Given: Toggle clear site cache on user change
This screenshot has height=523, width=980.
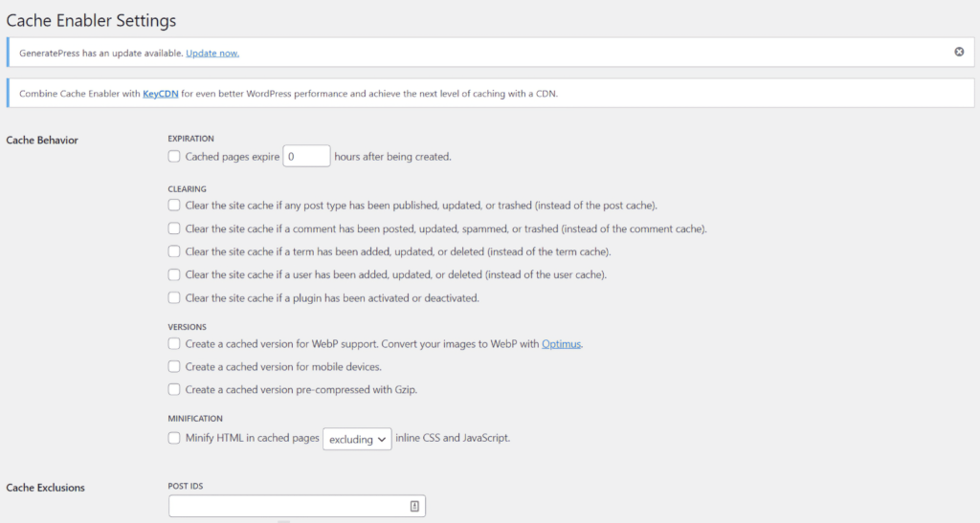Looking at the screenshot, I should pos(174,274).
